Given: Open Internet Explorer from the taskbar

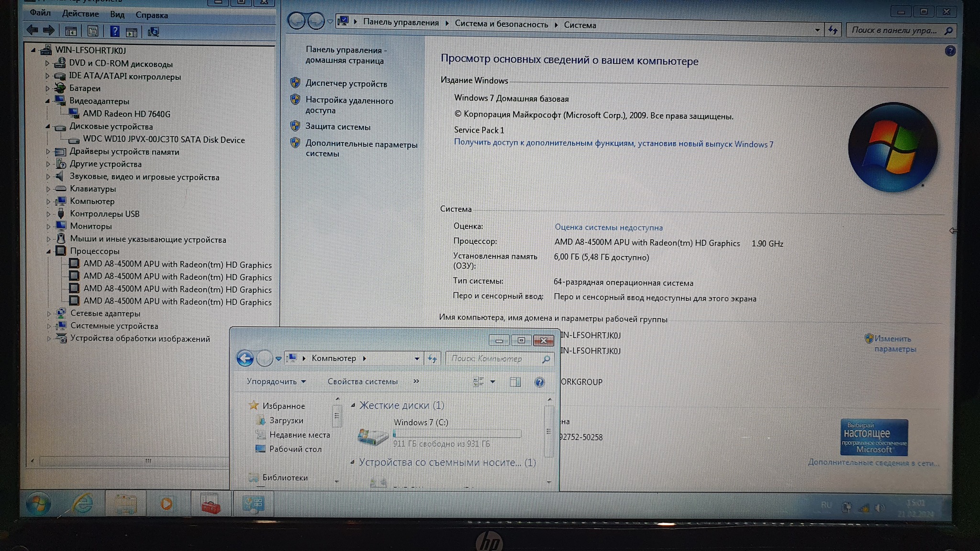Looking at the screenshot, I should pyautogui.click(x=82, y=504).
